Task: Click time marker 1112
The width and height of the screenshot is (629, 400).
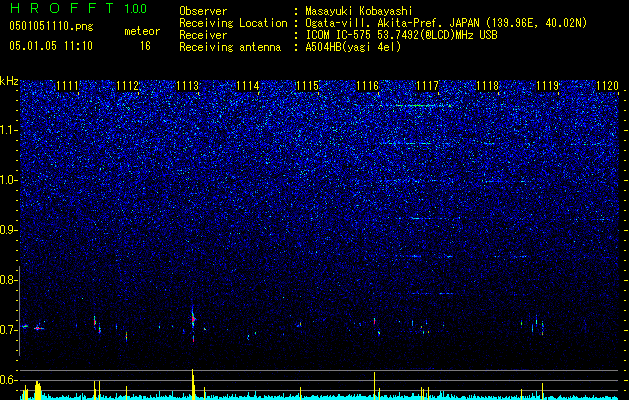Action: 128,85
